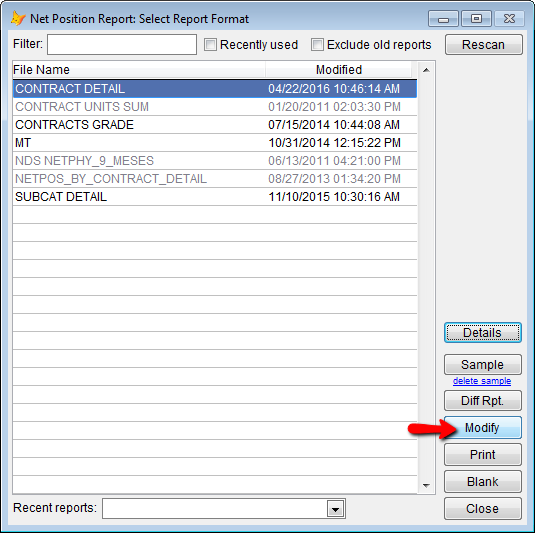
Task: Toggle the Exclude old reports checkbox
Action: tap(317, 45)
